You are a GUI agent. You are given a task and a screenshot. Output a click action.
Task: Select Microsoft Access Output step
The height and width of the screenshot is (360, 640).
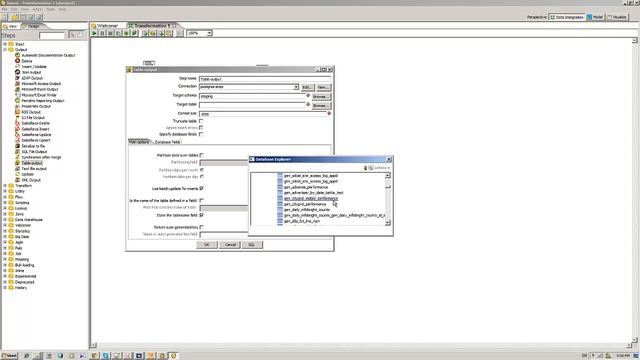pos(41,84)
